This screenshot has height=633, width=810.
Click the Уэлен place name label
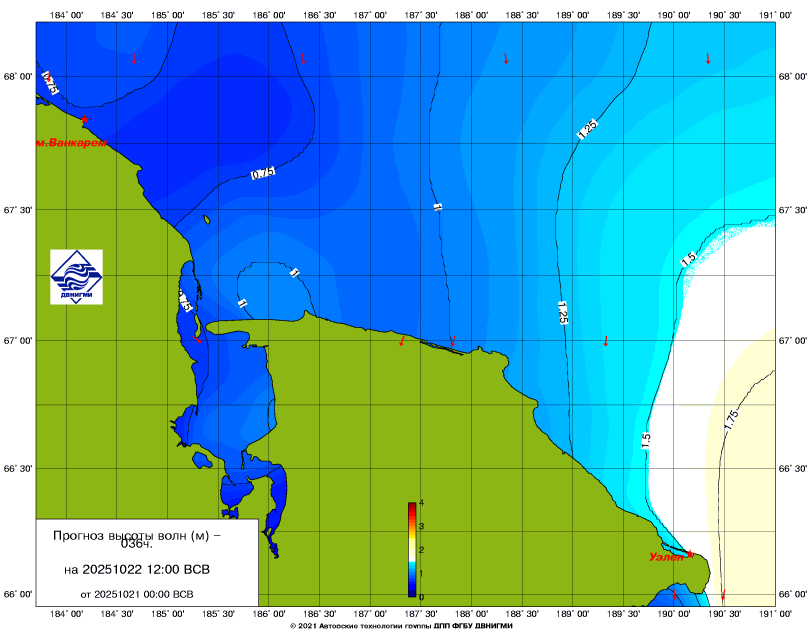[x=665, y=557]
